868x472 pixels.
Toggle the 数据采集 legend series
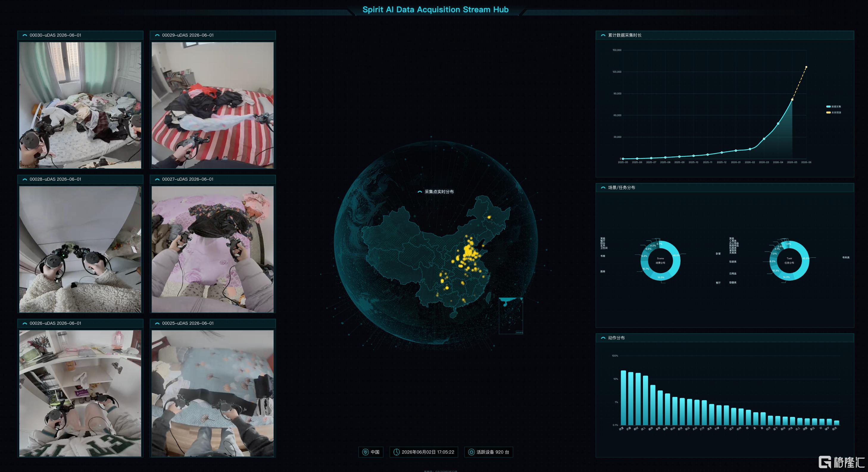[834, 107]
